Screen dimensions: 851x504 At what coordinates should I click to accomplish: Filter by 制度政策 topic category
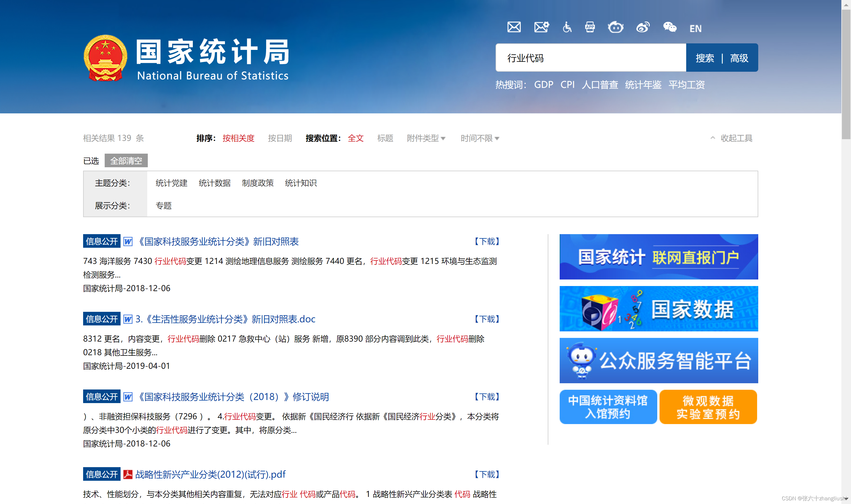258,183
